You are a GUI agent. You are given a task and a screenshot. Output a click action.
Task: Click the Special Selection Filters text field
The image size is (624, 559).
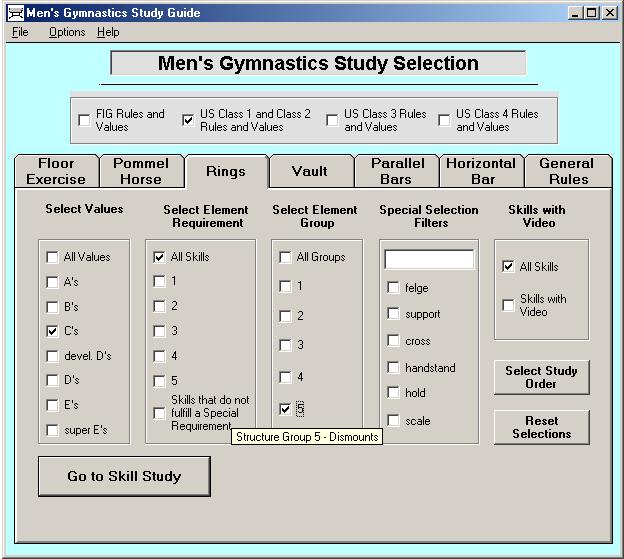pos(429,259)
